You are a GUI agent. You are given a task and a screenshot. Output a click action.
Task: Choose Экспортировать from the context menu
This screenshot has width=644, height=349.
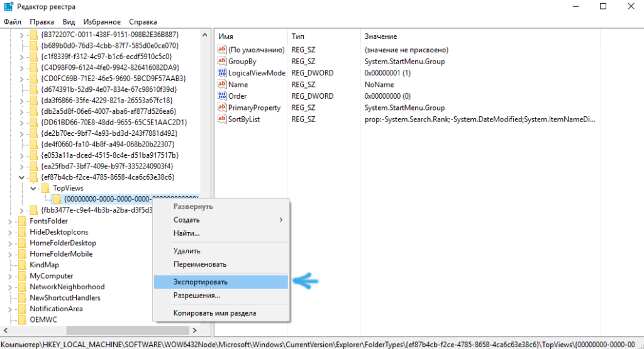pyautogui.click(x=201, y=282)
